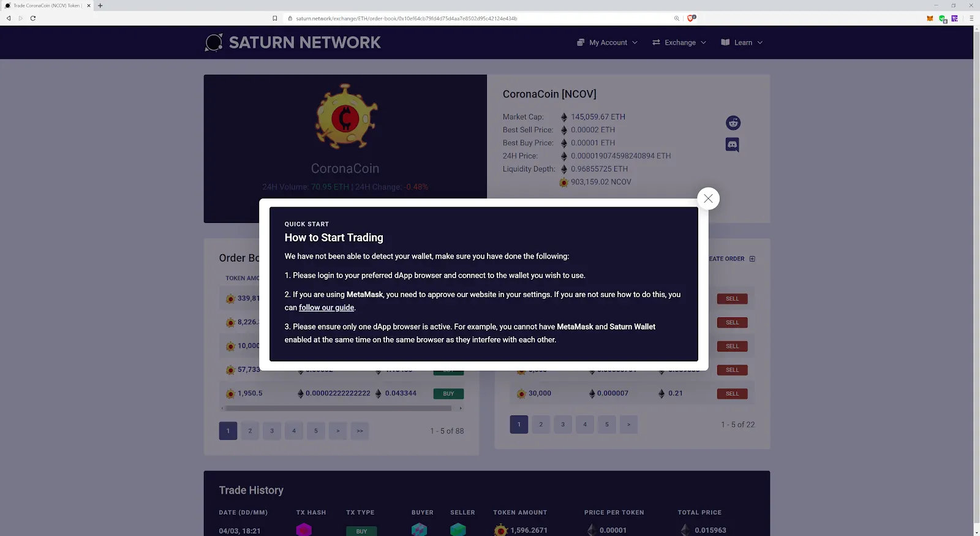The image size is (980, 536).
Task: Open the MetaMask fox extension
Action: pyautogui.click(x=930, y=18)
